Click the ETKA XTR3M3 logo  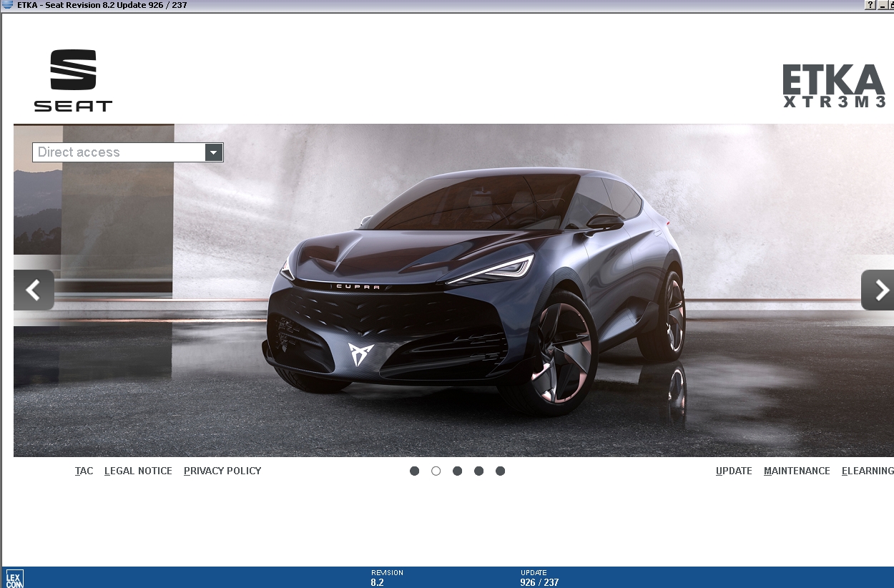(834, 86)
